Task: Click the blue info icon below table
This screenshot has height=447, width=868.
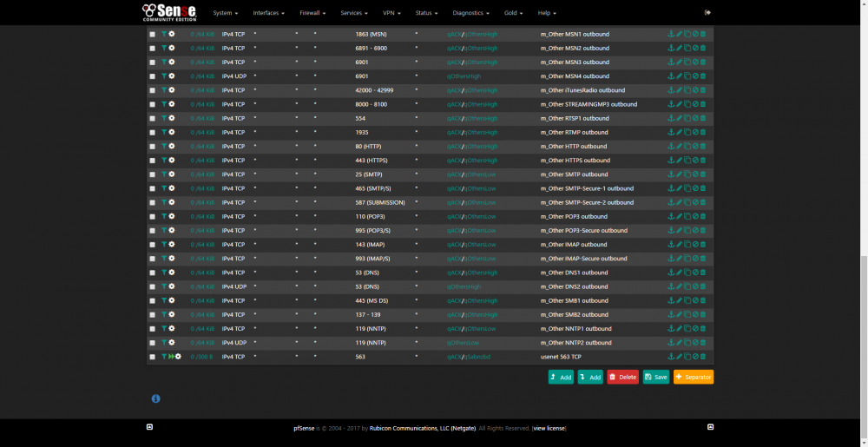Action: (155, 398)
